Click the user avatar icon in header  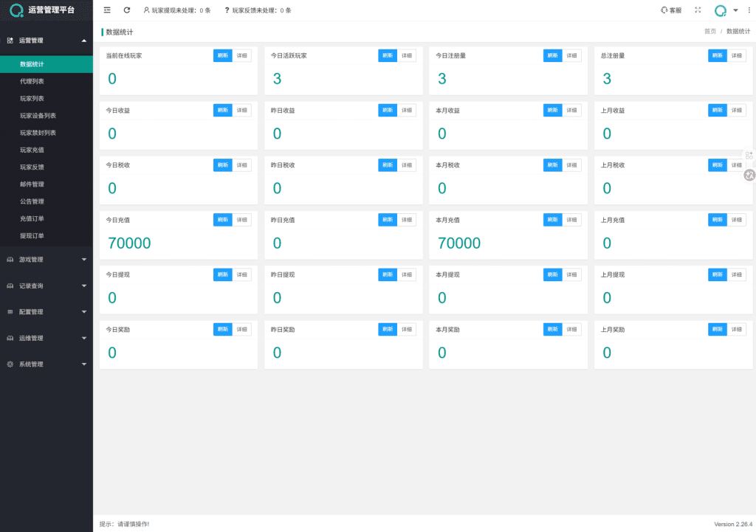tap(721, 10)
